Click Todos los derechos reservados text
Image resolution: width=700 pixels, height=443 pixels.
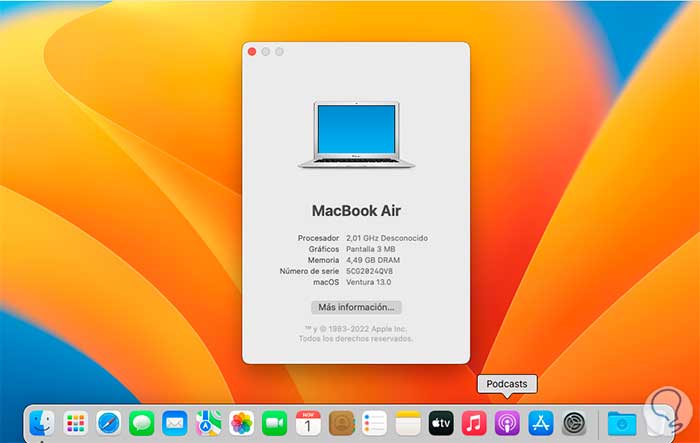356,339
